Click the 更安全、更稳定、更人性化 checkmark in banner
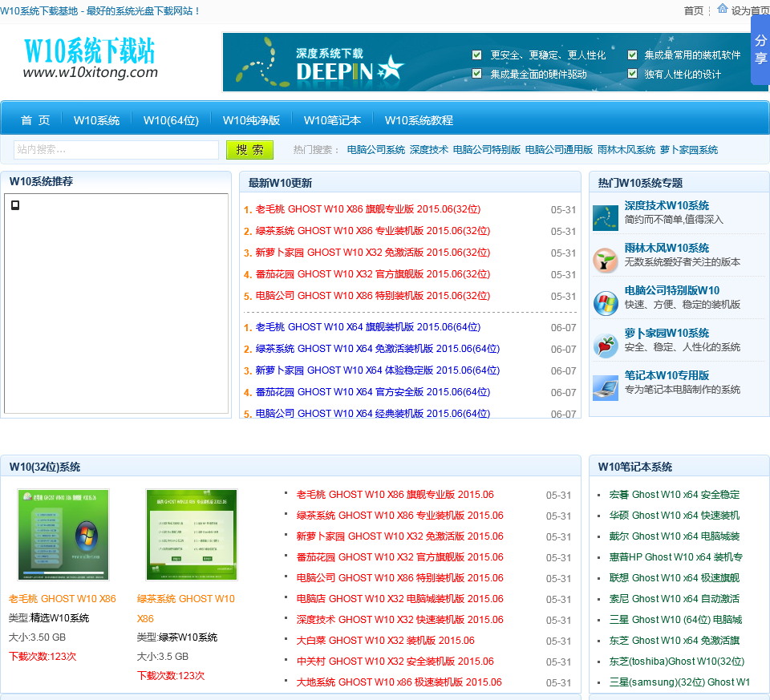770x700 pixels. (476, 55)
